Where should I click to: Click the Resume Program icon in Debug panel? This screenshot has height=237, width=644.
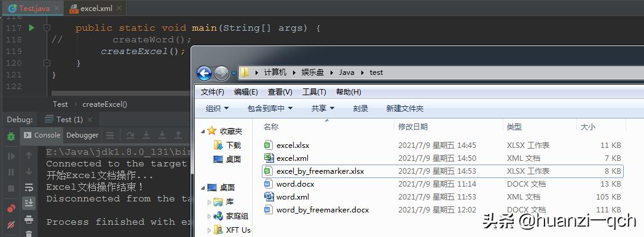pos(11,156)
